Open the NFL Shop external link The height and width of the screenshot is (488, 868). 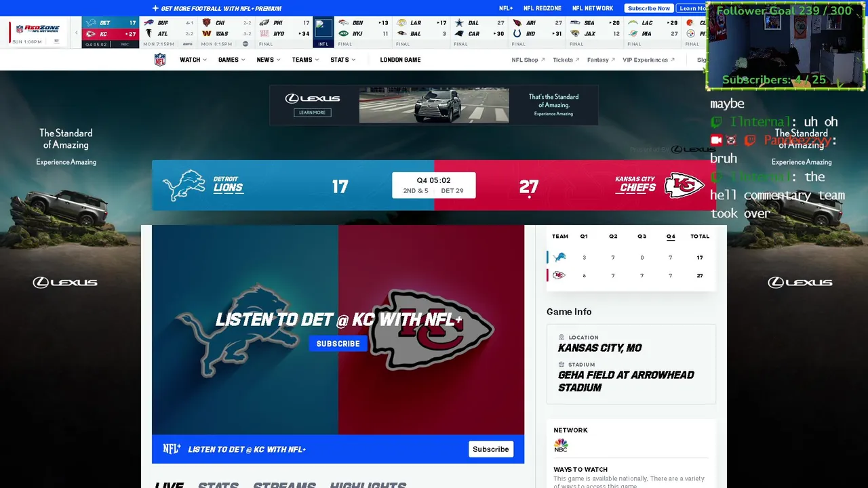tap(528, 60)
